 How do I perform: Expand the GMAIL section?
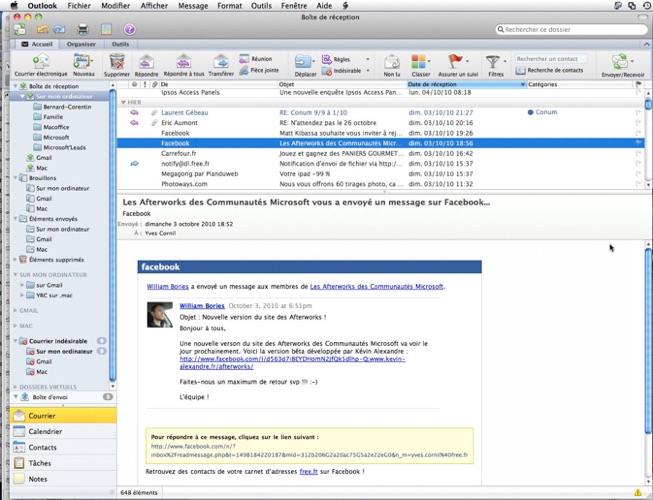15,311
